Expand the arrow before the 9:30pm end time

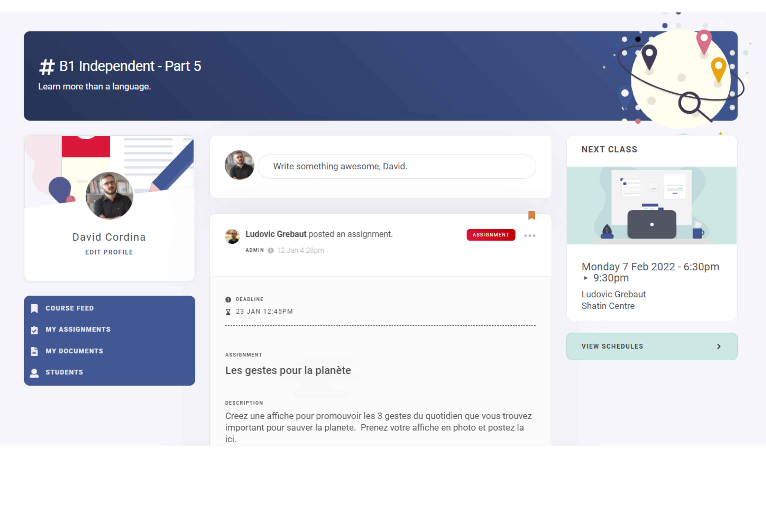(x=586, y=278)
